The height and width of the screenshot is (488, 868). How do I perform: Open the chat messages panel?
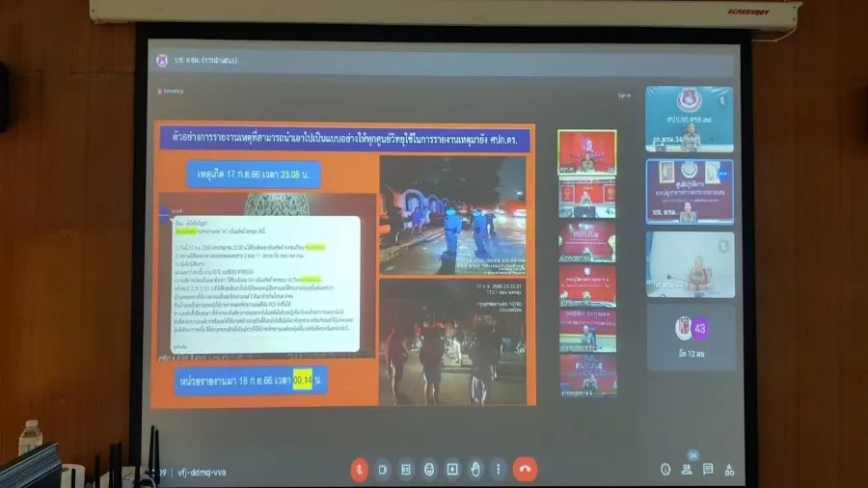click(708, 470)
